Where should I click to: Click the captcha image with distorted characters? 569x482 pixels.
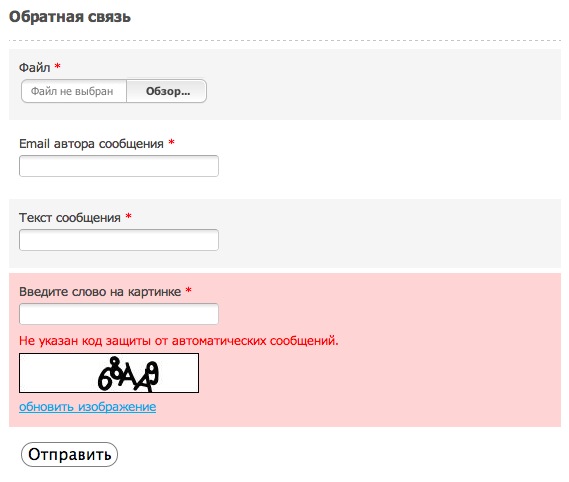click(109, 373)
